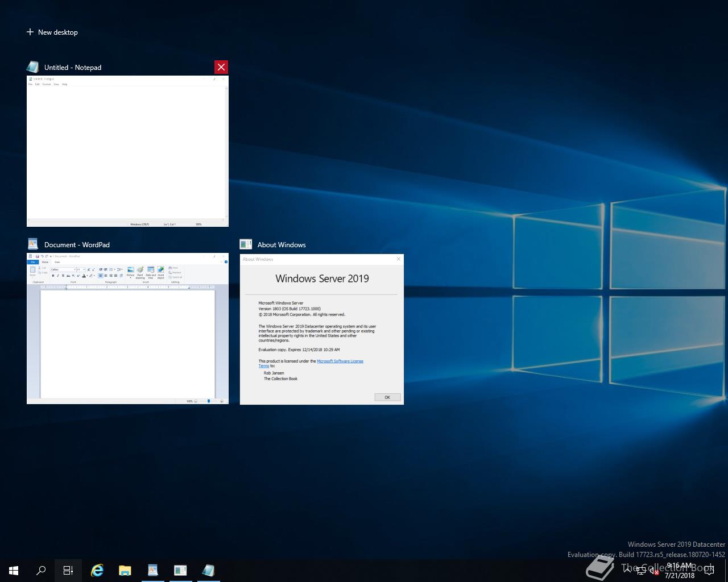Show hidden tray icons chevron
Viewport: 728px width, 582px height.
point(627,571)
